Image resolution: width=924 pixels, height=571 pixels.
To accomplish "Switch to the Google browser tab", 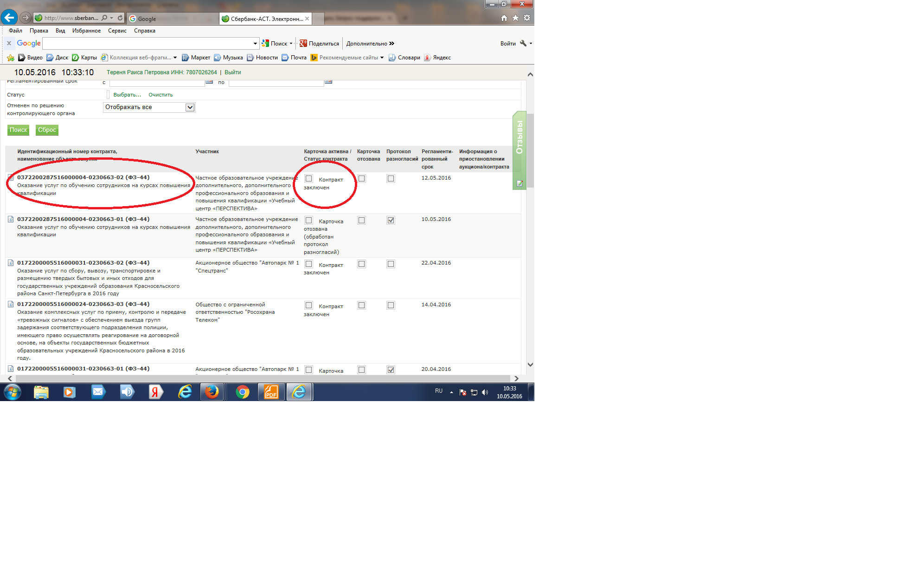I will pyautogui.click(x=172, y=19).
